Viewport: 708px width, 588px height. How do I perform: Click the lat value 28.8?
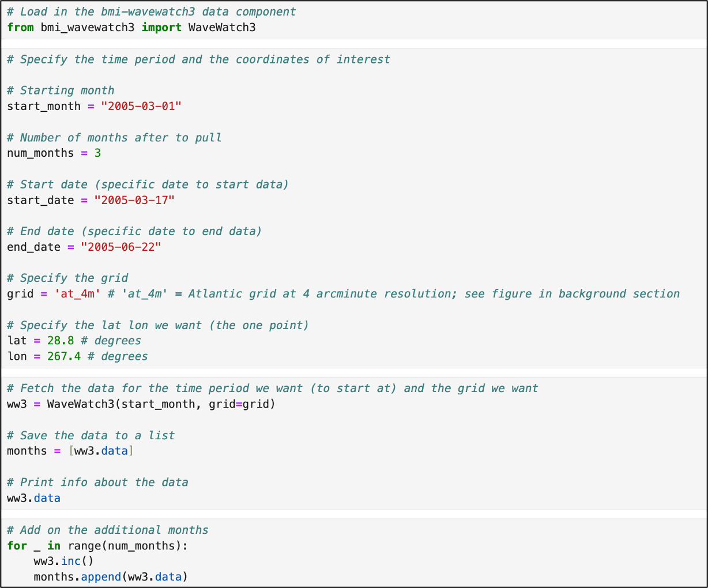click(60, 341)
